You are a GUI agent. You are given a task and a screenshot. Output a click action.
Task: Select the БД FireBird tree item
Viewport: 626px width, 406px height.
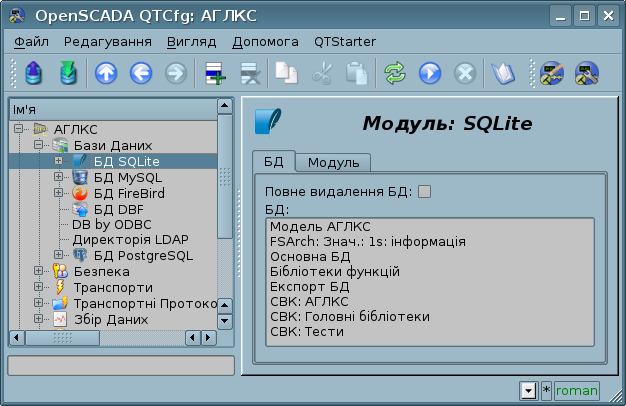[x=127, y=193]
